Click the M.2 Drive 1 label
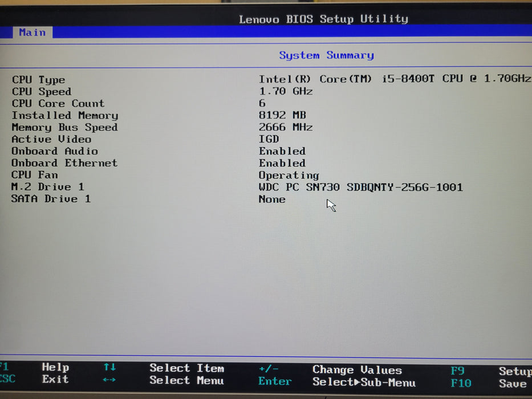Screen dimensions: 532x399 point(47,187)
